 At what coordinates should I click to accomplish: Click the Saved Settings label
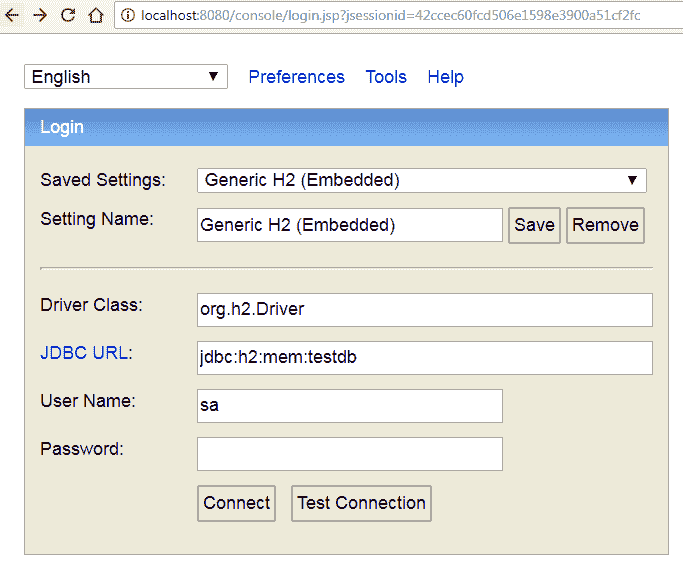click(x=103, y=180)
